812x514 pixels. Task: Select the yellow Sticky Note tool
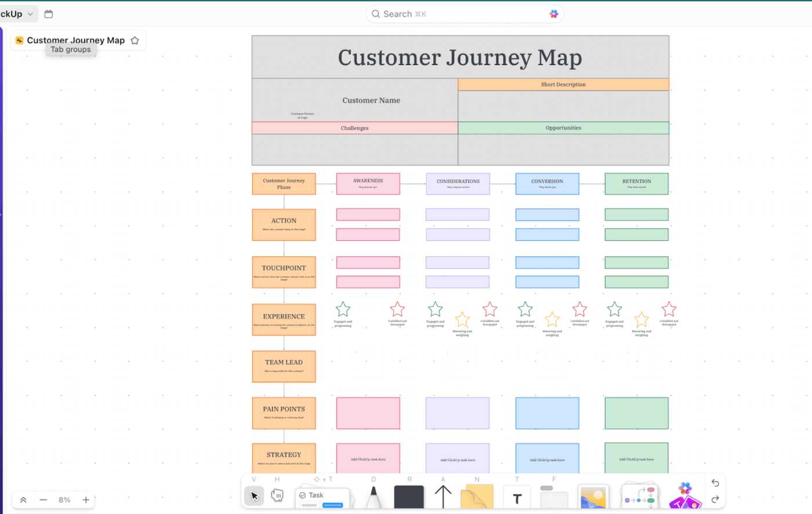pos(477,497)
